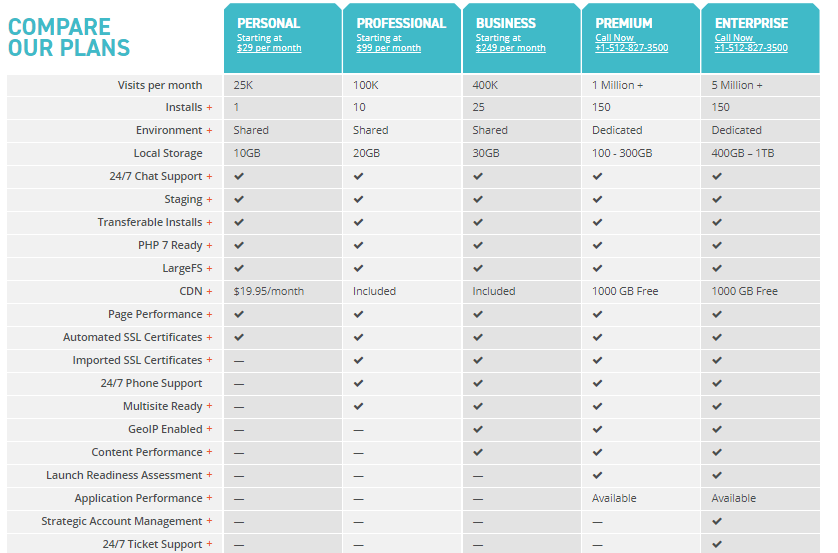The width and height of the screenshot is (838, 553).
Task: Select the Enterprise plan header tab
Action: point(761,37)
